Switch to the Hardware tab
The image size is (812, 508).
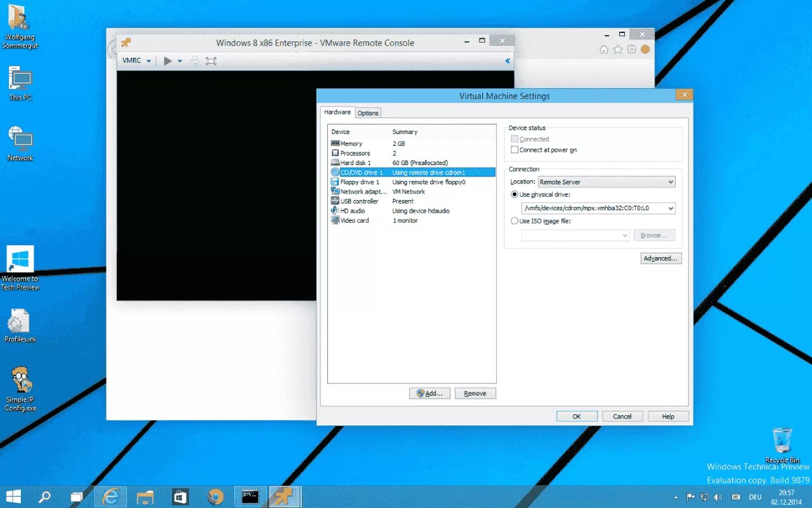tap(337, 112)
